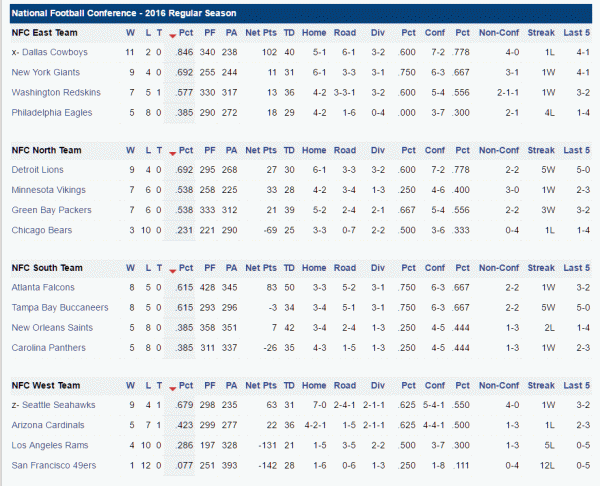Select Packers' 3W streak value
Viewport: 600px width, 486px height.
click(x=548, y=210)
